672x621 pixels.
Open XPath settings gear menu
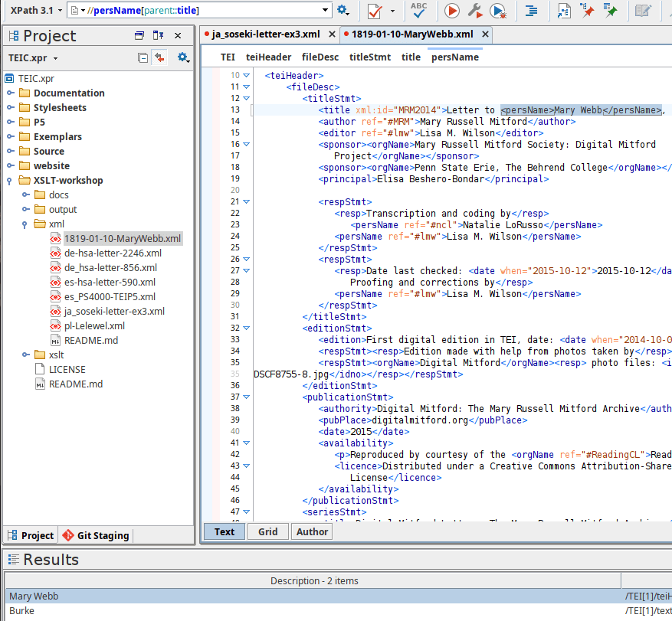point(343,10)
